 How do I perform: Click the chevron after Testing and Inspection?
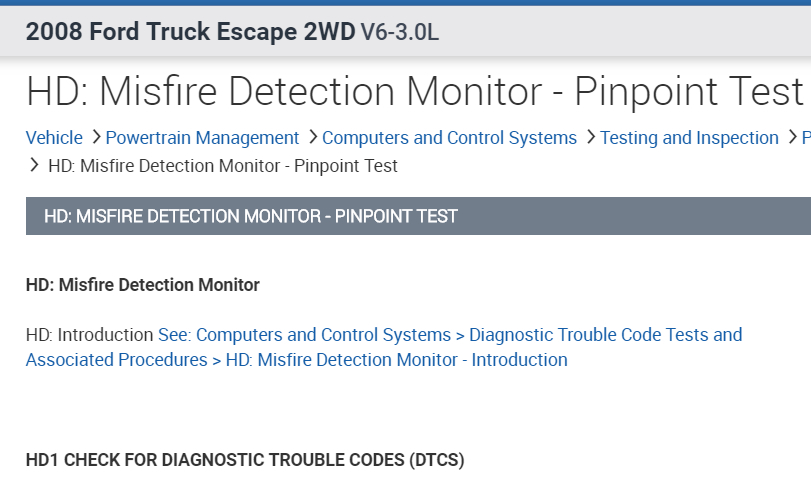point(791,138)
